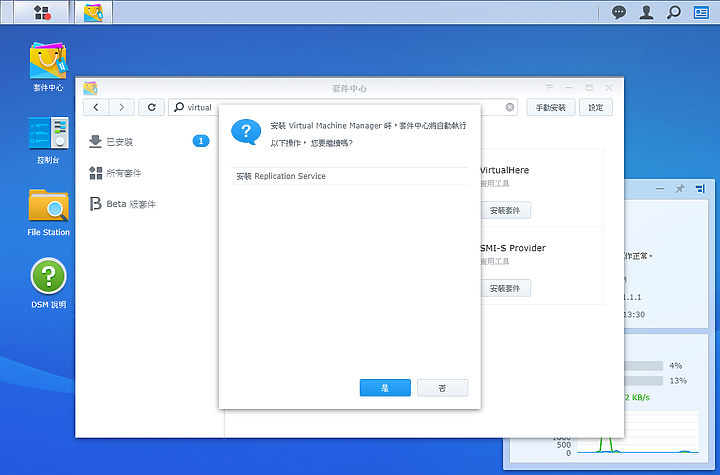Select the Package Center taskbar icon
Viewport: 720px width, 475px height.
[x=94, y=12]
